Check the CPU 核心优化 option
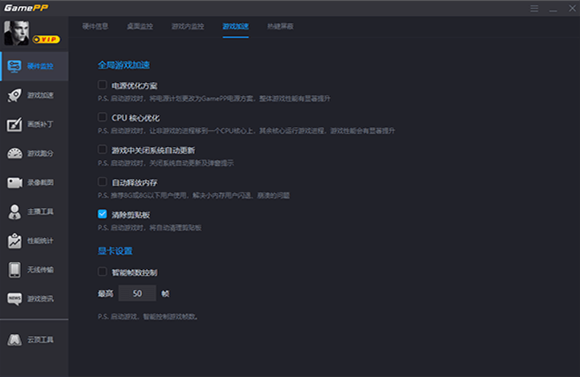Viewport: 580px width, 377px height. [102, 117]
